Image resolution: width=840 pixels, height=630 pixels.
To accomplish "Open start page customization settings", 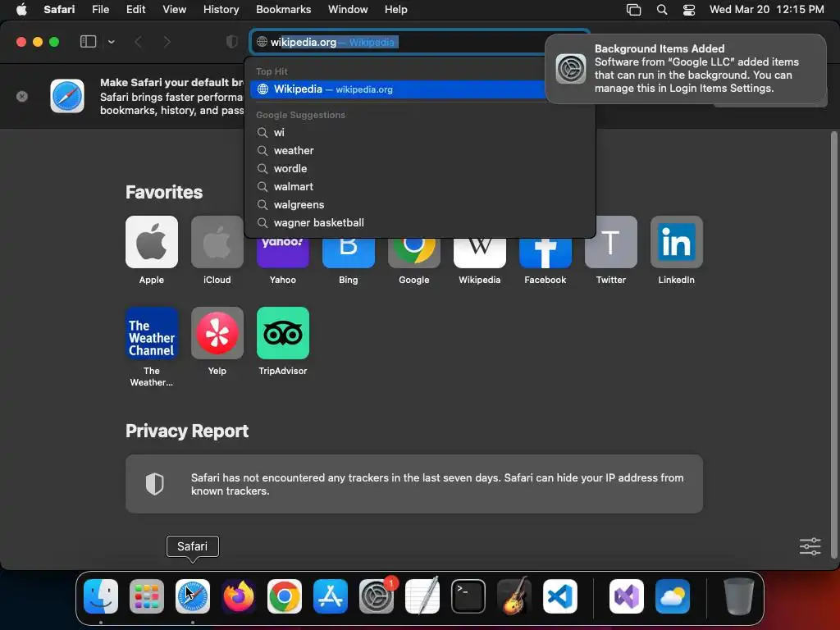I will tap(810, 546).
